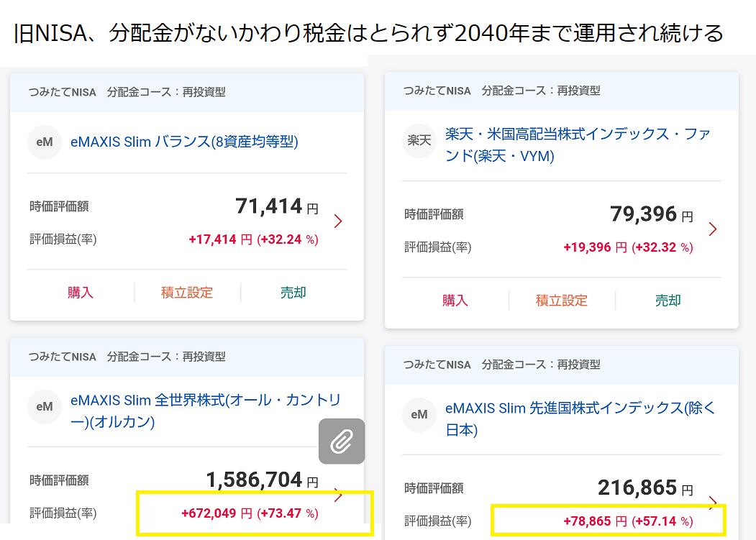The height and width of the screenshot is (540, 756).
Task: Expand details arrow for 楽天・VYM fund
Action: coord(713,229)
